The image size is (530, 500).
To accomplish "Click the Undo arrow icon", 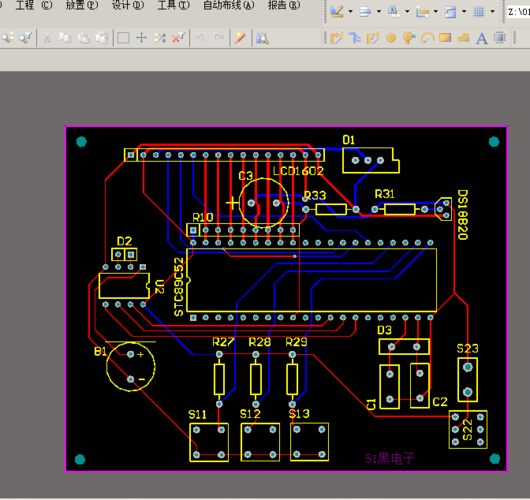I will click(x=200, y=38).
